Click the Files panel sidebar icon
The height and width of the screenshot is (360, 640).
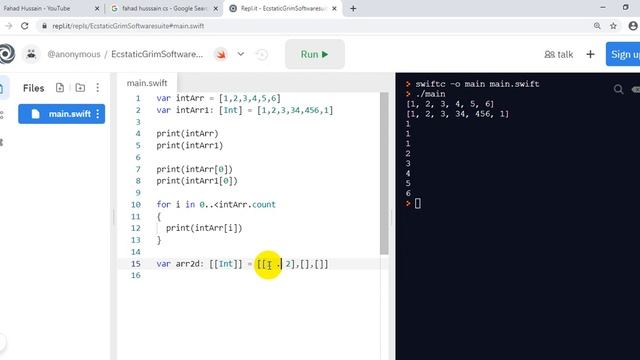[x=2, y=88]
